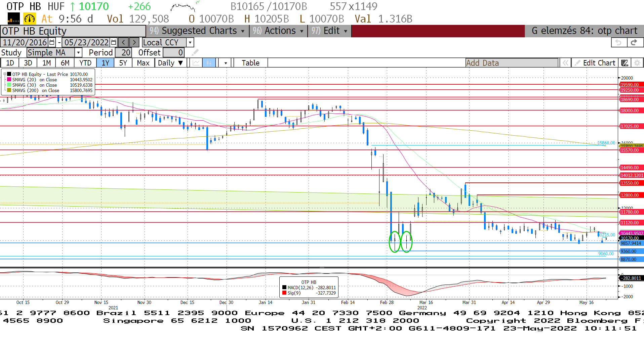Click SMAVG (30) green color swatch
The image size is (644, 347).
(9, 85)
